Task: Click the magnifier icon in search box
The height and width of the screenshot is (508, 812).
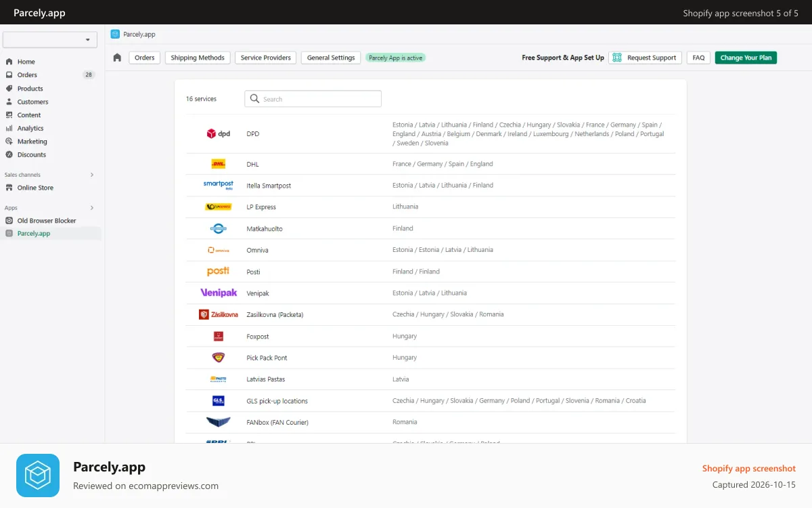Action: click(x=254, y=99)
